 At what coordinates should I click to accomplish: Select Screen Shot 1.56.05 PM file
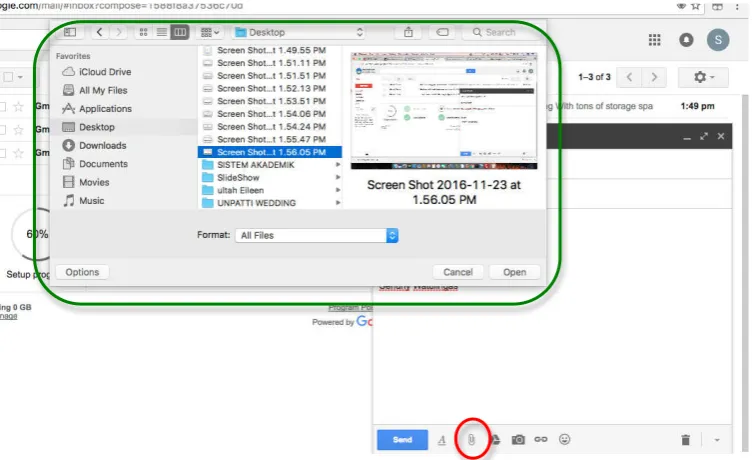tap(270, 152)
